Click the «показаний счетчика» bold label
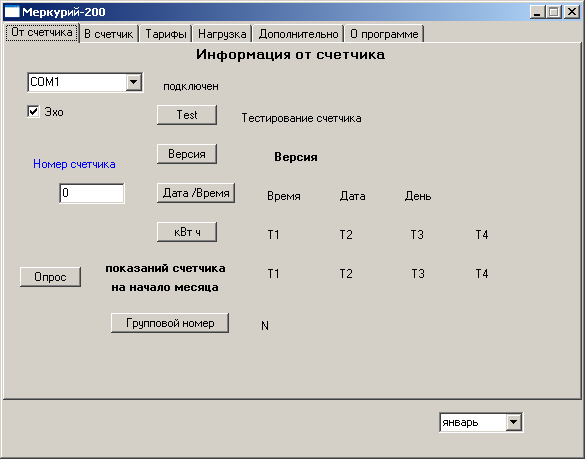The width and height of the screenshot is (585, 459). (x=165, y=268)
